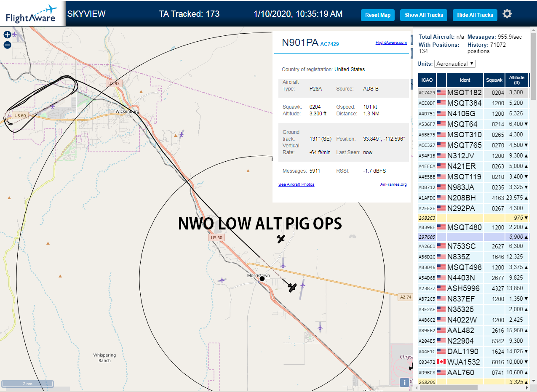Viewport: 537px width, 392px height.
Task: Open the Units dropdown showing Aeronautical
Action: (x=455, y=64)
